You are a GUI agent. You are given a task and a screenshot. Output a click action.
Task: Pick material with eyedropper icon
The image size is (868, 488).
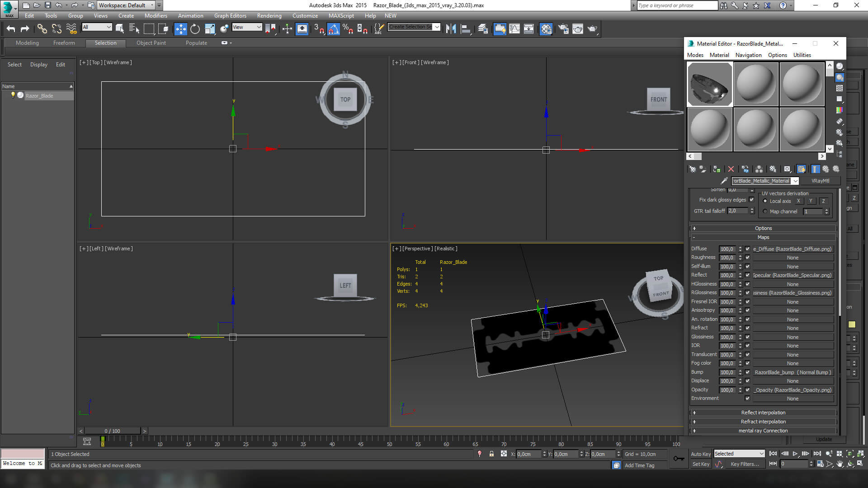pos(724,181)
